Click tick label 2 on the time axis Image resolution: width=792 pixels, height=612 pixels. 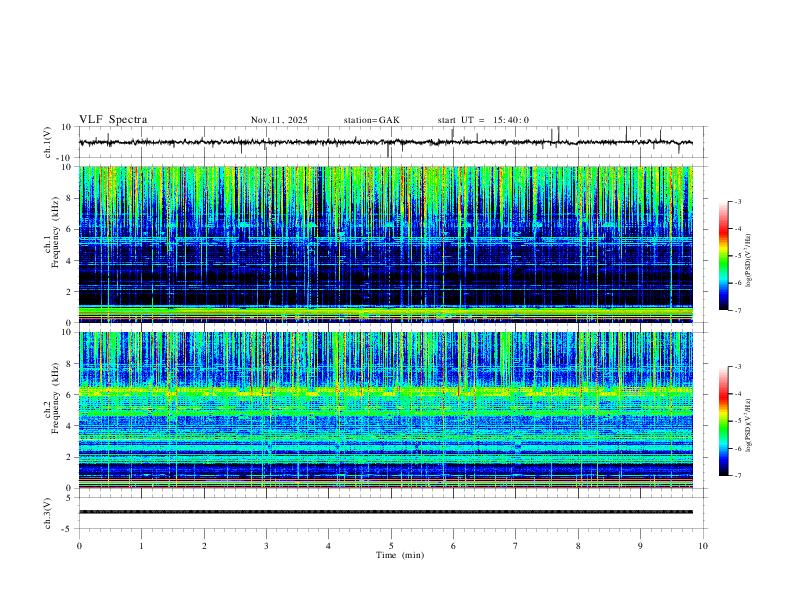click(204, 546)
